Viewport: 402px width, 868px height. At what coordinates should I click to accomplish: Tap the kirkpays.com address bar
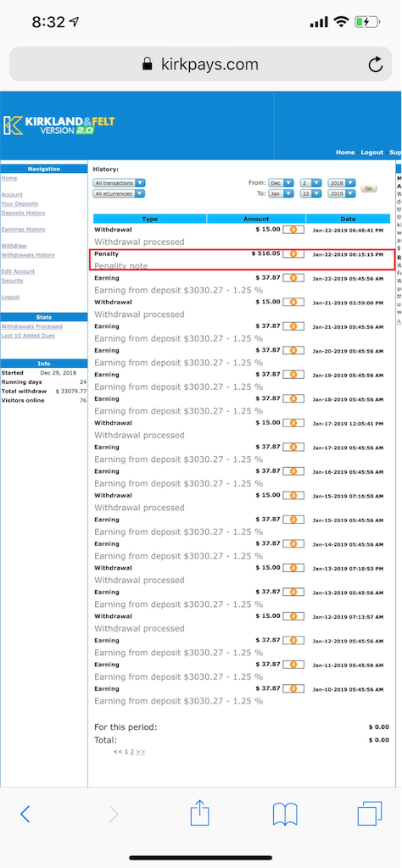201,64
